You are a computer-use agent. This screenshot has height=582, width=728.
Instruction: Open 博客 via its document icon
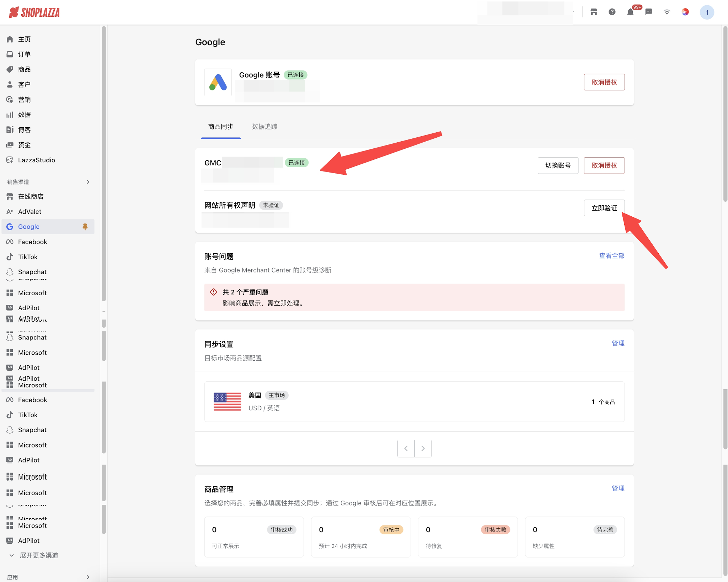(x=10, y=129)
